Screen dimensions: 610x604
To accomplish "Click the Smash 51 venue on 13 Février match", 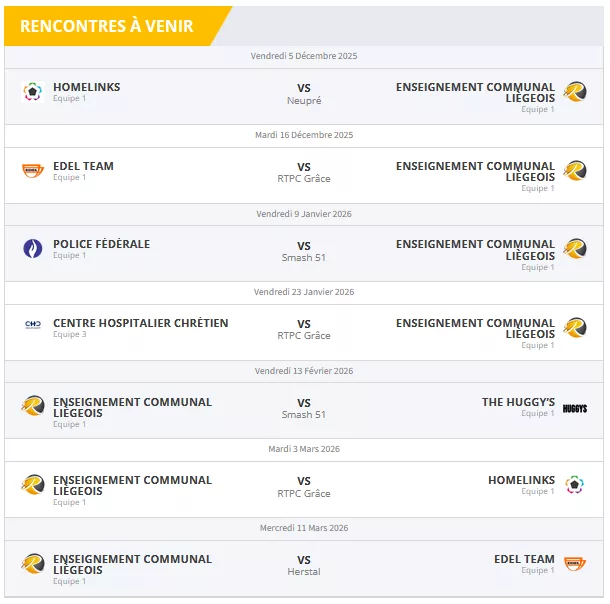I will pos(304,414).
